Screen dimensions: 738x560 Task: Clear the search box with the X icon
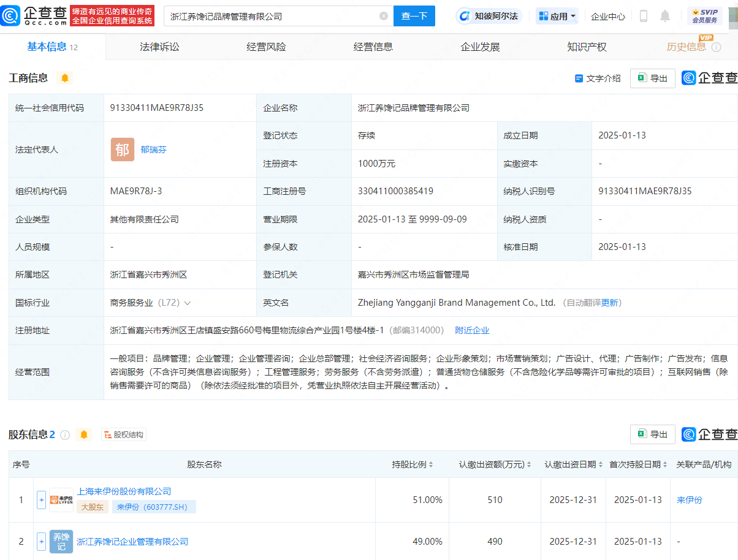pos(384,16)
